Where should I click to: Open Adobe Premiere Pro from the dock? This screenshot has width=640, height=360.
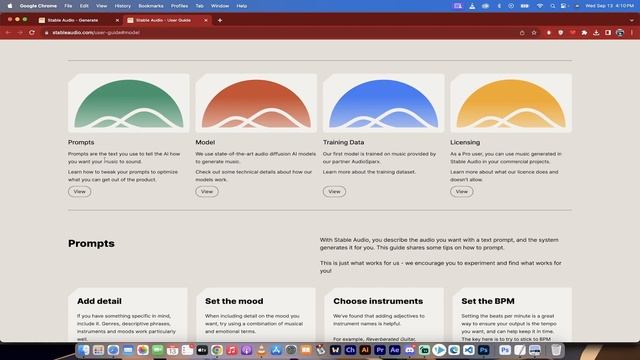(x=380, y=350)
